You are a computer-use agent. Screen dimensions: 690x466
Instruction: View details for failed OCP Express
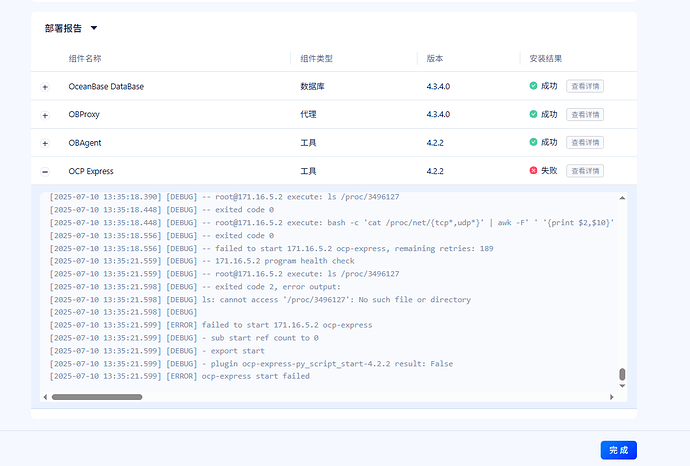coord(585,171)
